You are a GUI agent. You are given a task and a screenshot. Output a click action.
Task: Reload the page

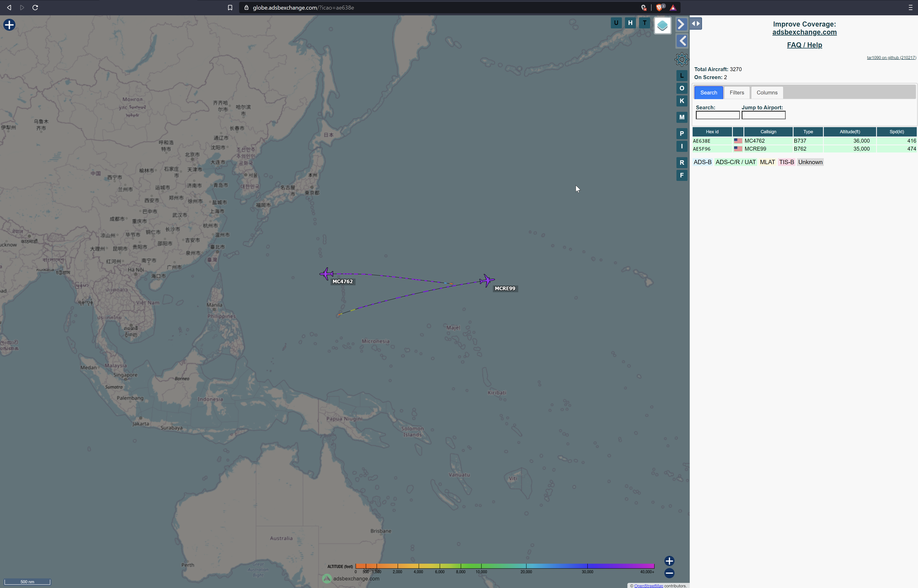(x=35, y=8)
